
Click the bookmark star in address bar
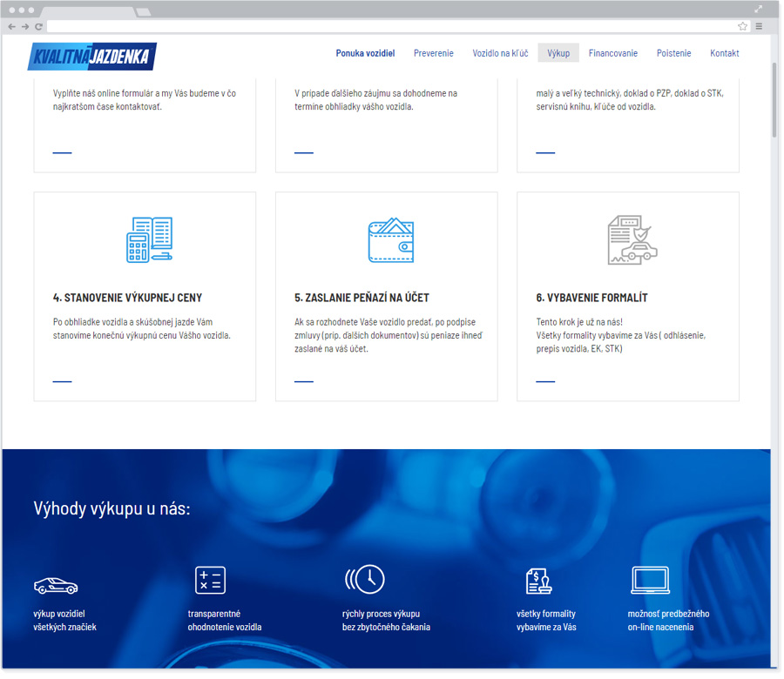(x=742, y=27)
